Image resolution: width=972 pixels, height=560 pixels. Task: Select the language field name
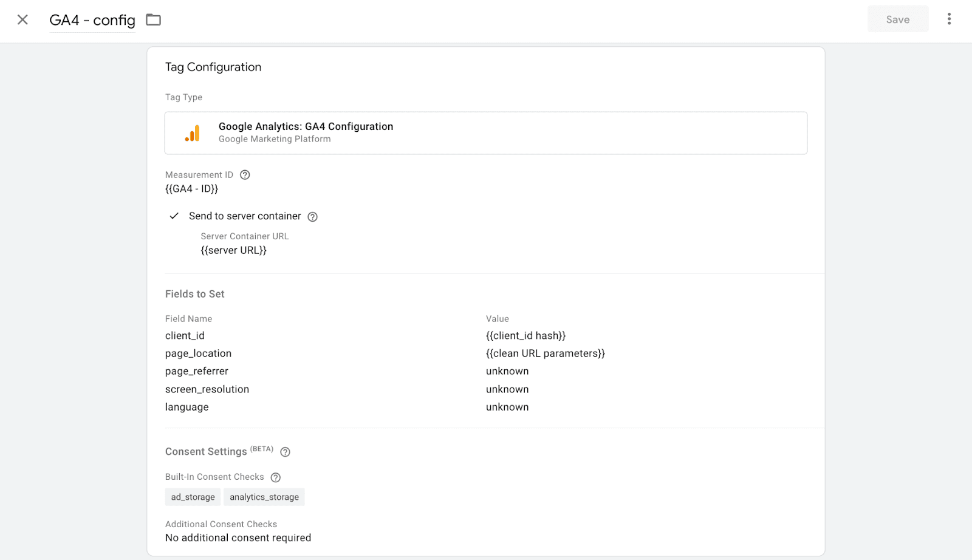tap(187, 407)
